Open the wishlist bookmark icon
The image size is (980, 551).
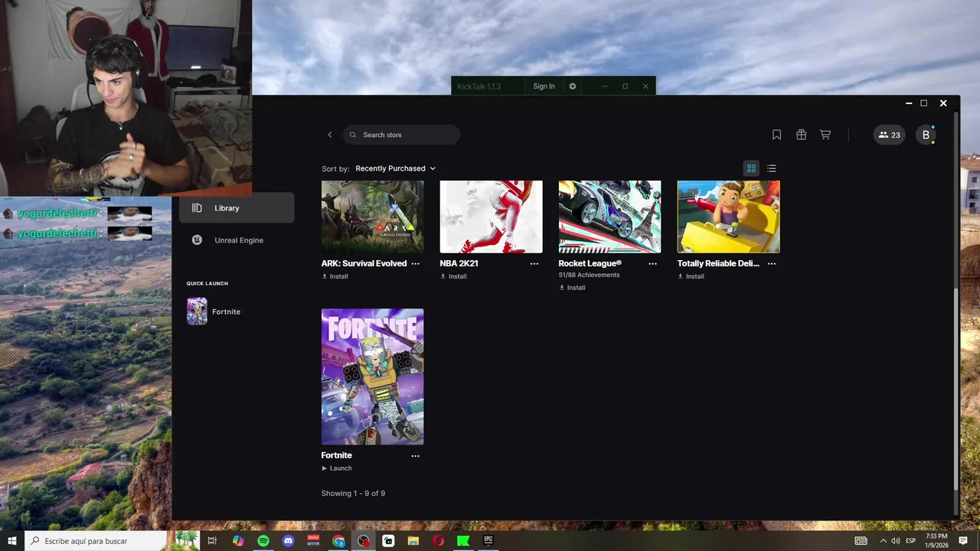(776, 135)
